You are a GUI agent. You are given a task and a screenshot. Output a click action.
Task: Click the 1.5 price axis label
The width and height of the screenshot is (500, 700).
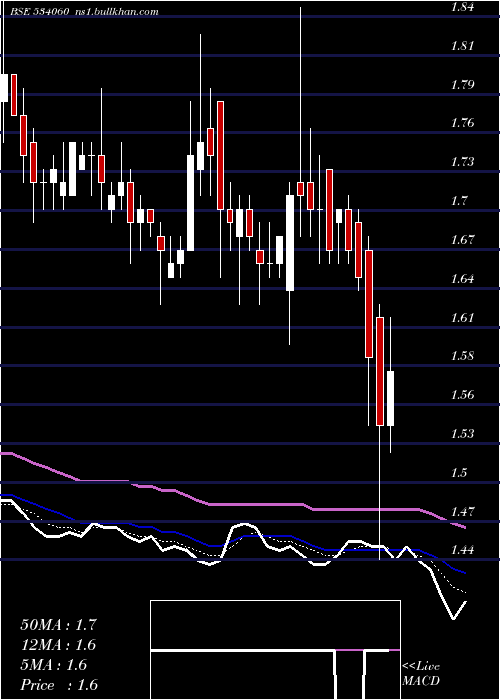[459, 472]
